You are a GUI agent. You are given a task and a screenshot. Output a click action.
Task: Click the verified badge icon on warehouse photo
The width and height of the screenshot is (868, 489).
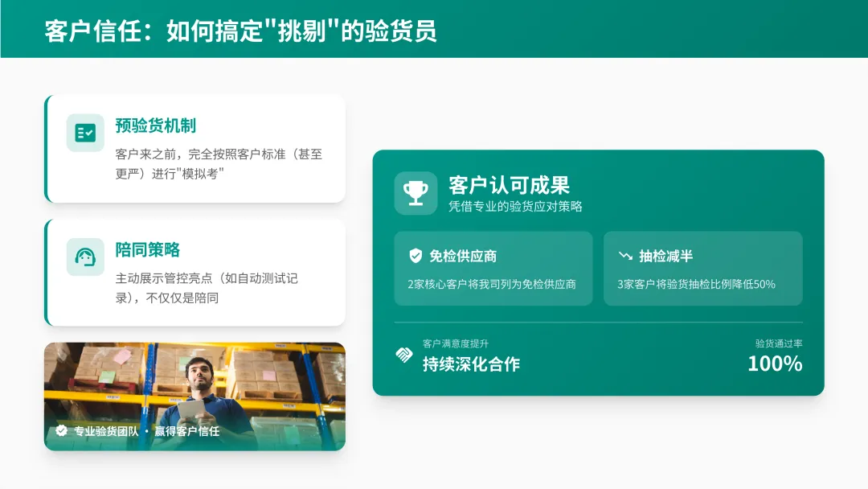61,430
